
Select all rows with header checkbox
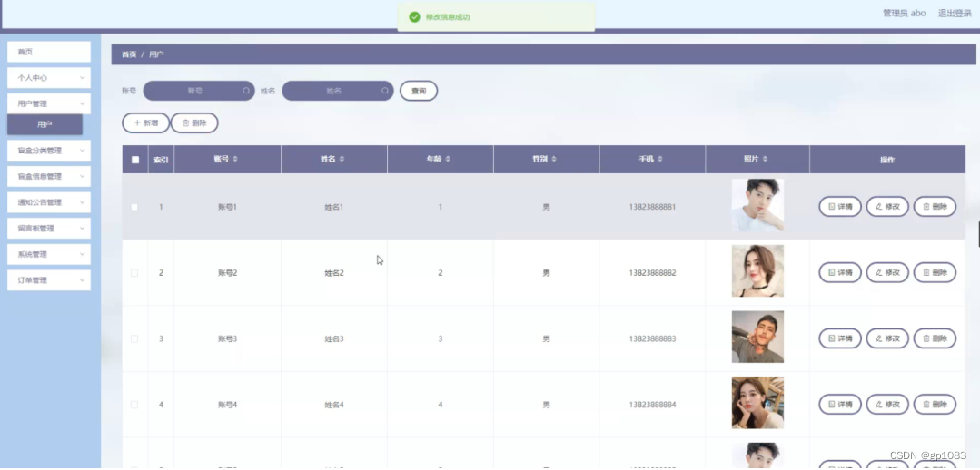(x=135, y=159)
